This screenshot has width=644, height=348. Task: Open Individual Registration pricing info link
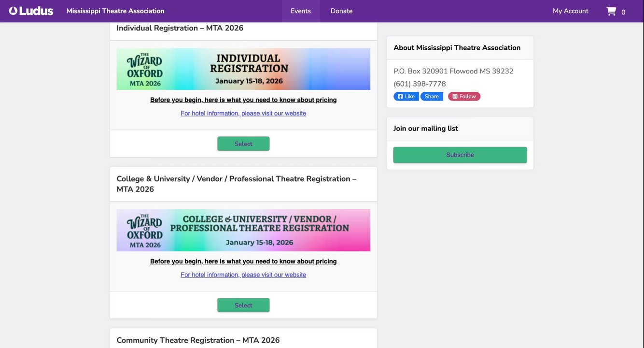243,100
